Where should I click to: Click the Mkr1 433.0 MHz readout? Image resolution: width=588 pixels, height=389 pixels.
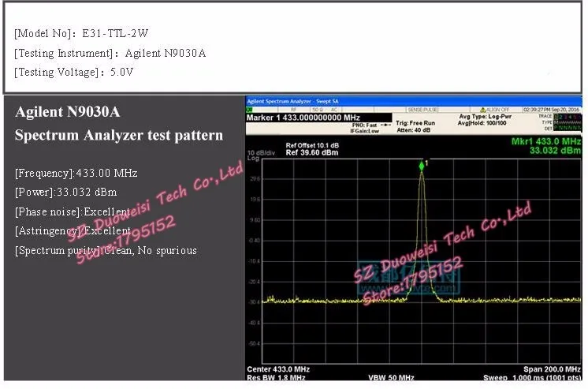(546, 141)
